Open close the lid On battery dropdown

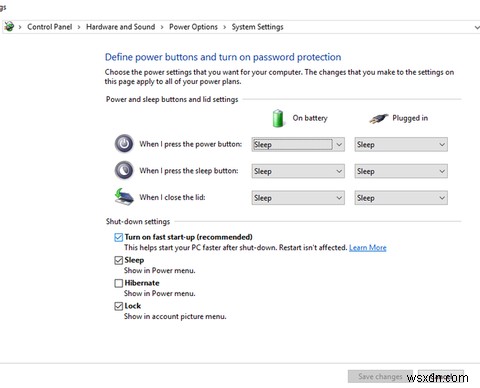click(298, 198)
